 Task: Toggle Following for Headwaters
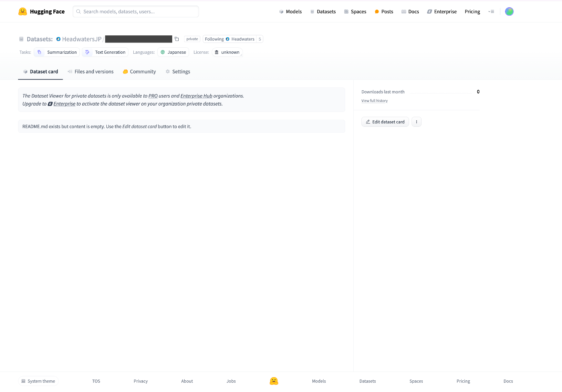[x=230, y=39]
